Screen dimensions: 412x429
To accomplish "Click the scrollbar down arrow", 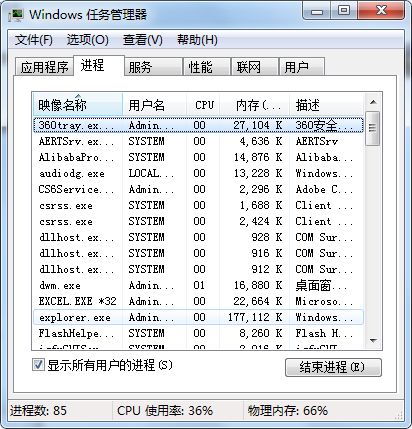I will (373, 341).
